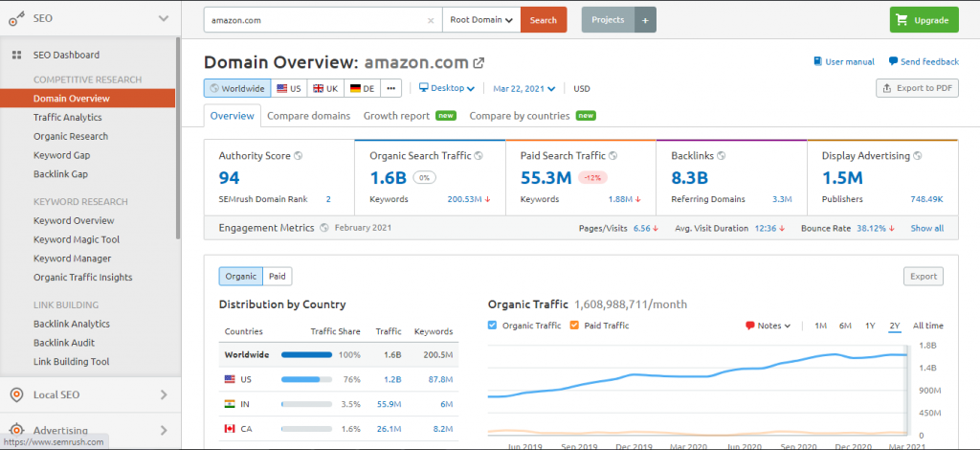
Task: Click the left sidebar scrollbar
Action: 178,138
